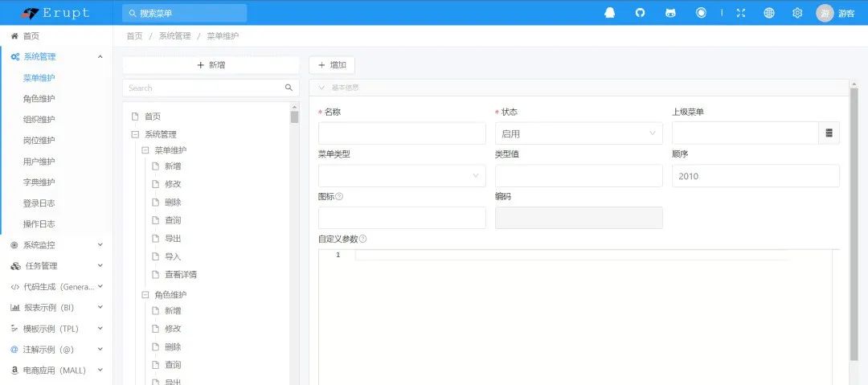The height and width of the screenshot is (385, 868).
Task: Toggle fullscreen with the expand icon
Action: pyautogui.click(x=741, y=14)
